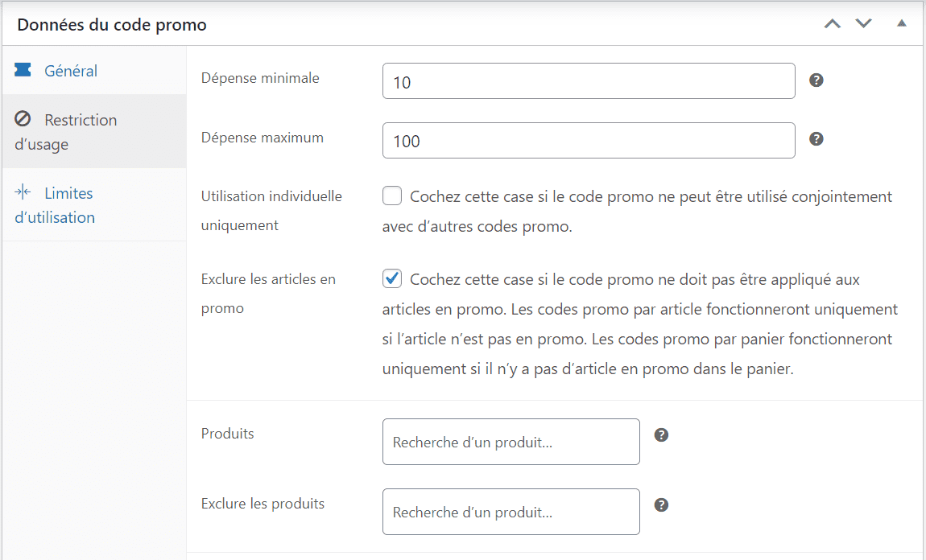
Task: Open the Exclure les produits search box
Action: (511, 512)
